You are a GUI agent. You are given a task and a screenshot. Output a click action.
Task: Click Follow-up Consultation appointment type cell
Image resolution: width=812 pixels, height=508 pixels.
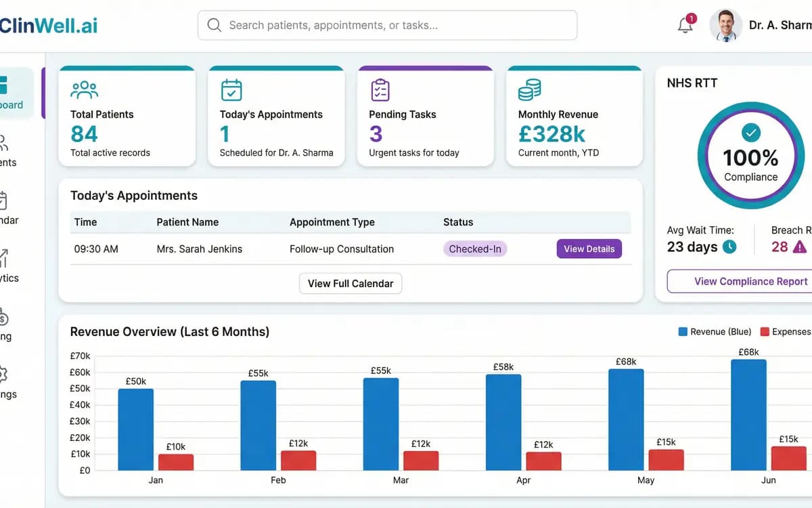pyautogui.click(x=342, y=249)
